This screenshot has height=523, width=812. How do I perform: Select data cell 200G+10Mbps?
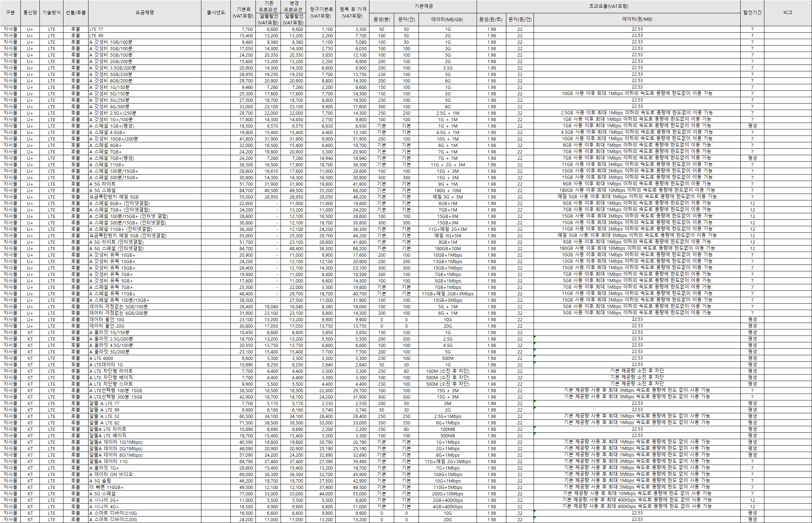pyautogui.click(x=448, y=494)
